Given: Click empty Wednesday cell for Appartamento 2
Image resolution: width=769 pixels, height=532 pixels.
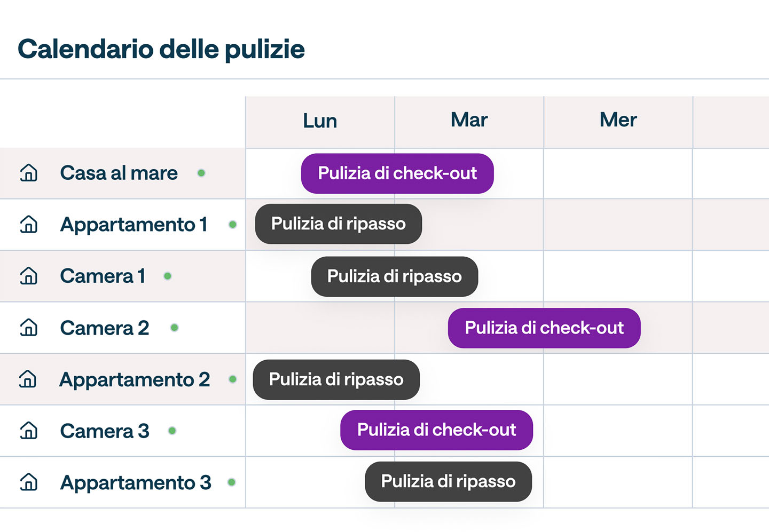Looking at the screenshot, I should click(618, 379).
